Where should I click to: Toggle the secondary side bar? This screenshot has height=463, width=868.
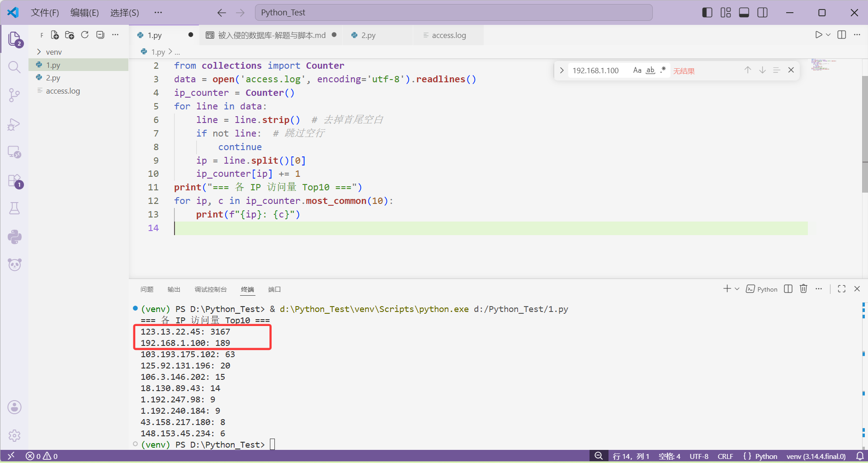tap(763, 13)
